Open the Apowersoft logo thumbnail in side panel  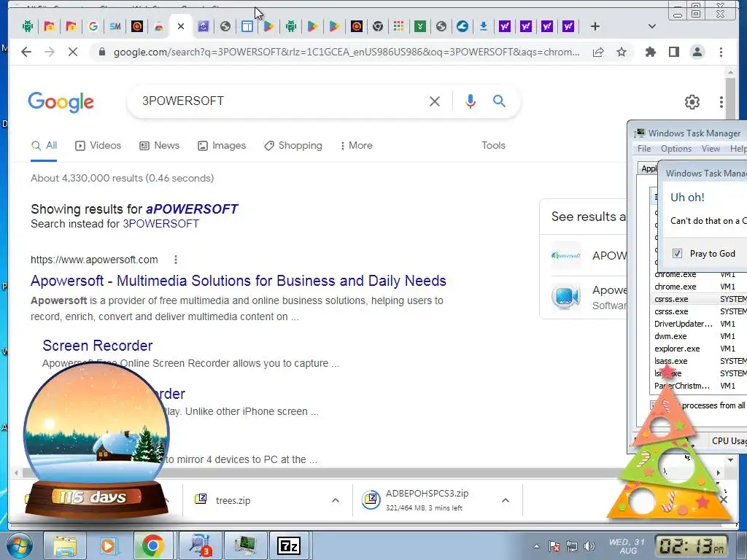click(566, 256)
